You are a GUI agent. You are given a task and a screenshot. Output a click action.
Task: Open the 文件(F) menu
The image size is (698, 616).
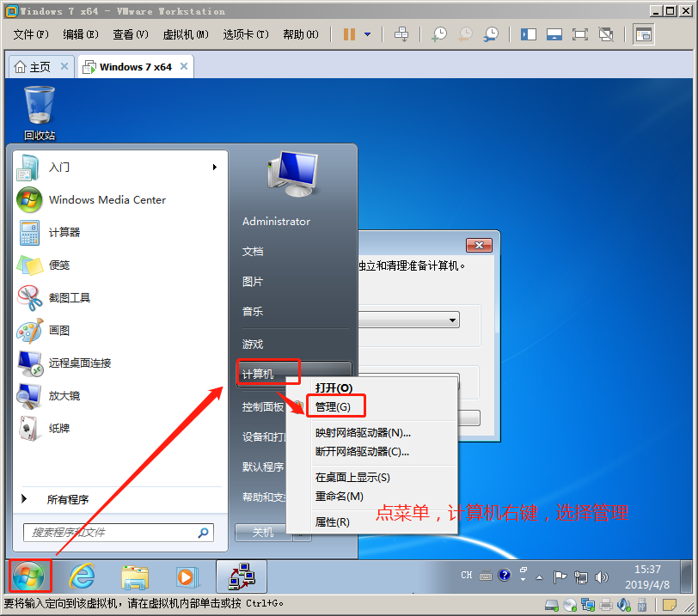tap(31, 34)
